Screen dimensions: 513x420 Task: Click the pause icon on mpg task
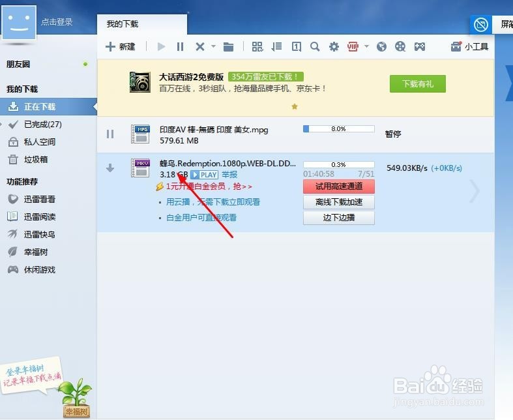pyautogui.click(x=110, y=134)
